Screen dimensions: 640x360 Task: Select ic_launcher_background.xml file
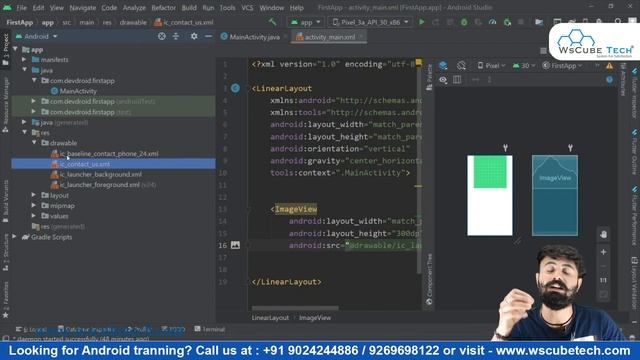(x=101, y=174)
